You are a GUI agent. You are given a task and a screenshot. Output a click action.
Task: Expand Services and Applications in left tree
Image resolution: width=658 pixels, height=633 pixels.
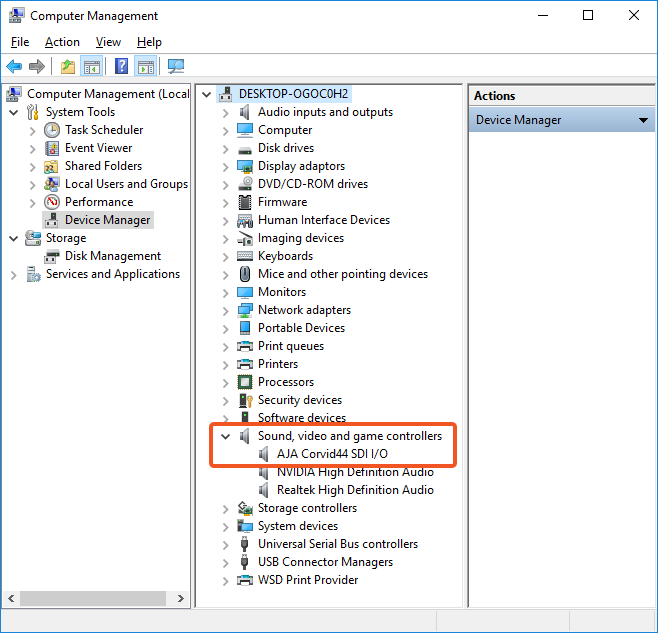point(14,274)
